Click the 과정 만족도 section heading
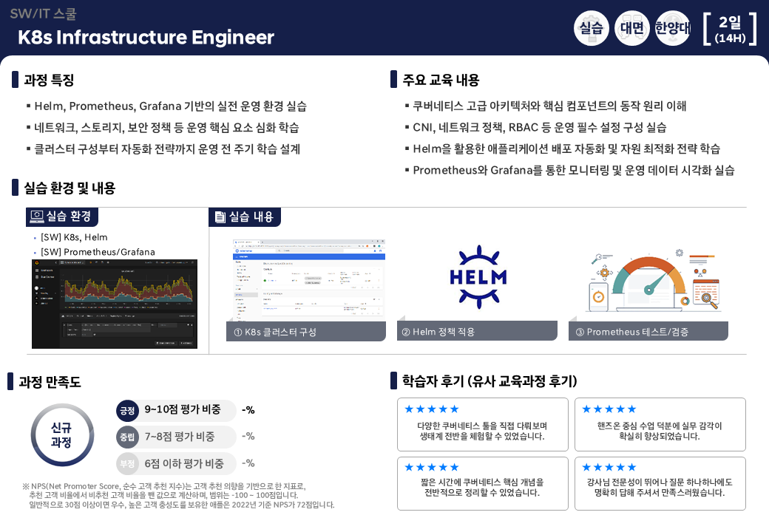This screenshot has width=769, height=532. [x=50, y=381]
